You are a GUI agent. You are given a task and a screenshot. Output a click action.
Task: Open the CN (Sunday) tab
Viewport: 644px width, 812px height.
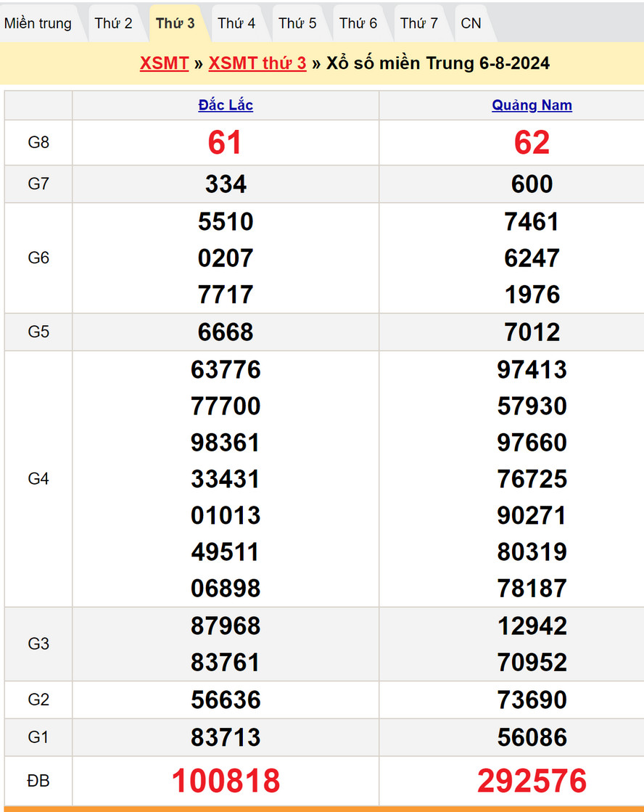click(471, 23)
